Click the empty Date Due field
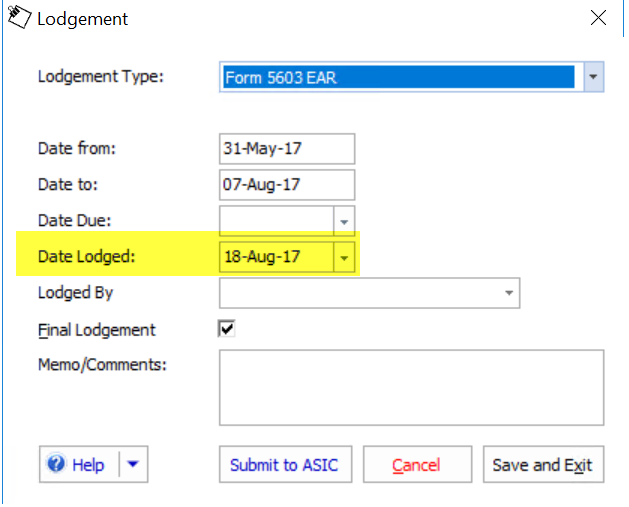629x507 pixels. tap(277, 221)
